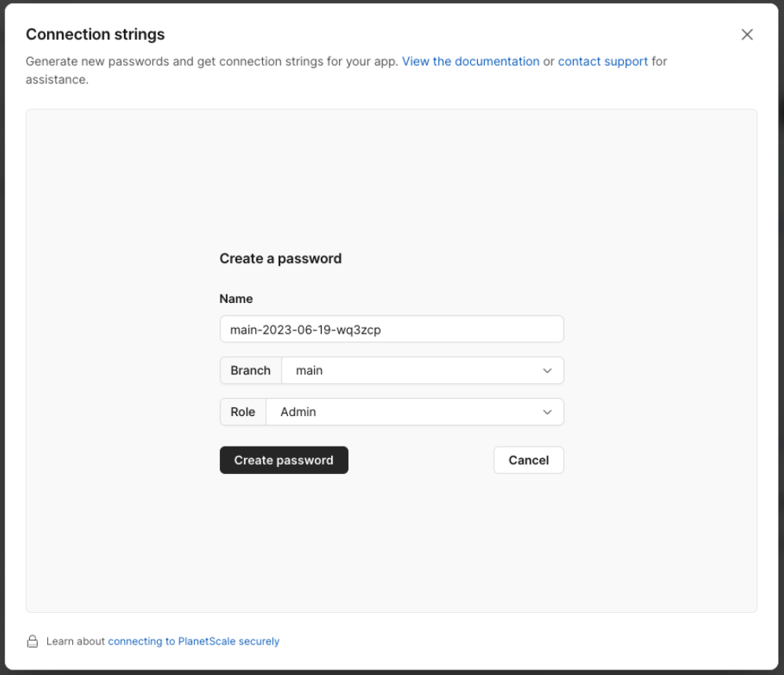The image size is (784, 675).
Task: Open the Branch dropdown showing main
Action: click(x=422, y=370)
